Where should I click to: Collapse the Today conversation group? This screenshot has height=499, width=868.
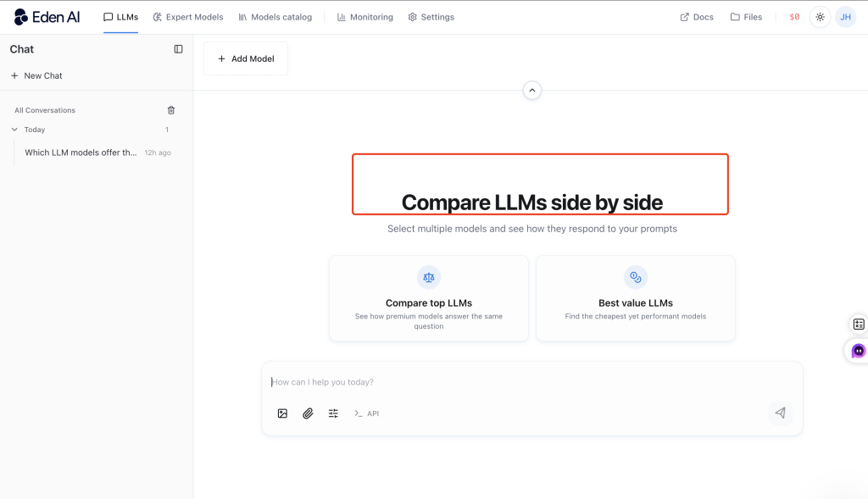coord(14,130)
